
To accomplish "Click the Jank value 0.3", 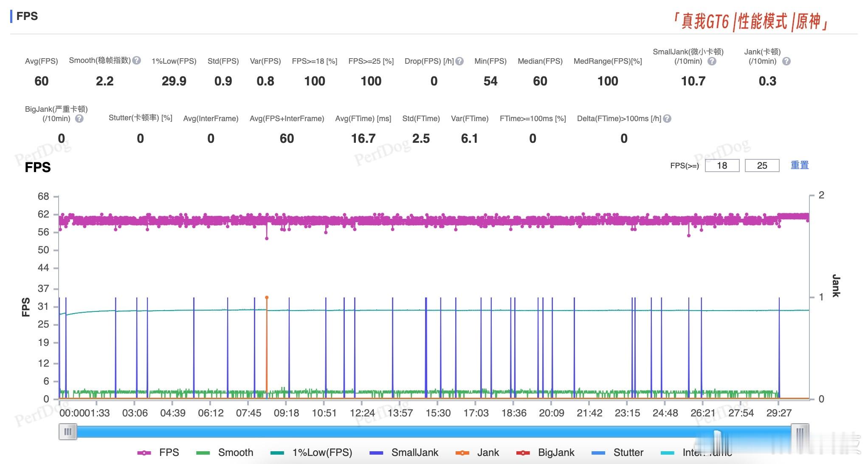I will [767, 81].
